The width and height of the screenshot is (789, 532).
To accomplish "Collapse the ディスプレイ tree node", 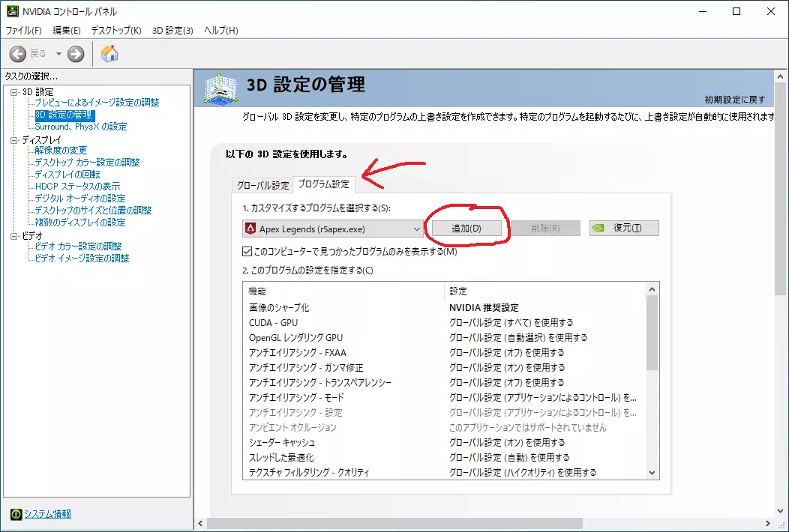I will 14,140.
